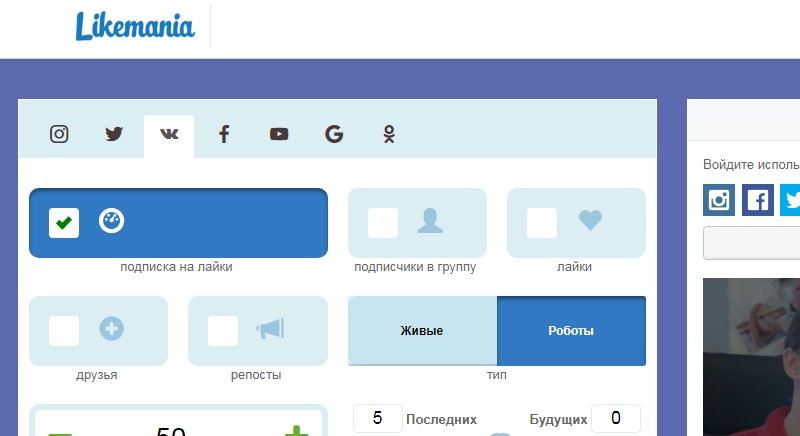This screenshot has height=436, width=800.
Task: Open the Odnoklassniki tab
Action: (x=389, y=134)
